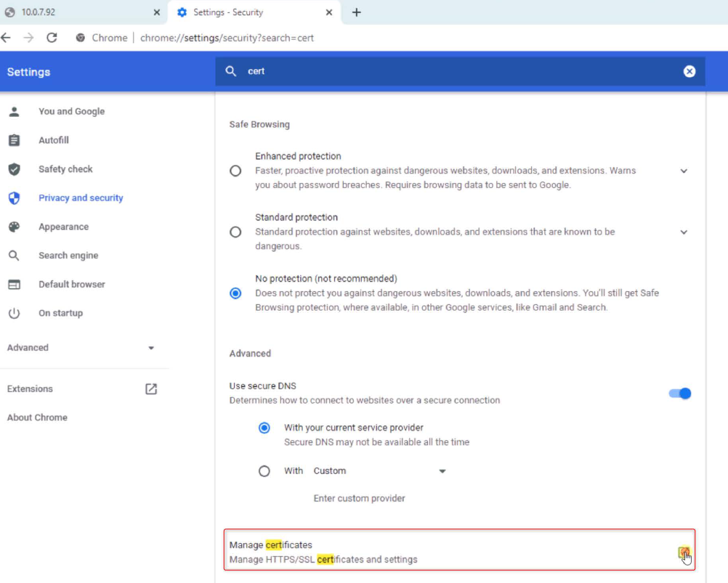Screen dimensions: 728x583
Task: Click the Appearance palette icon
Action: 14,227
